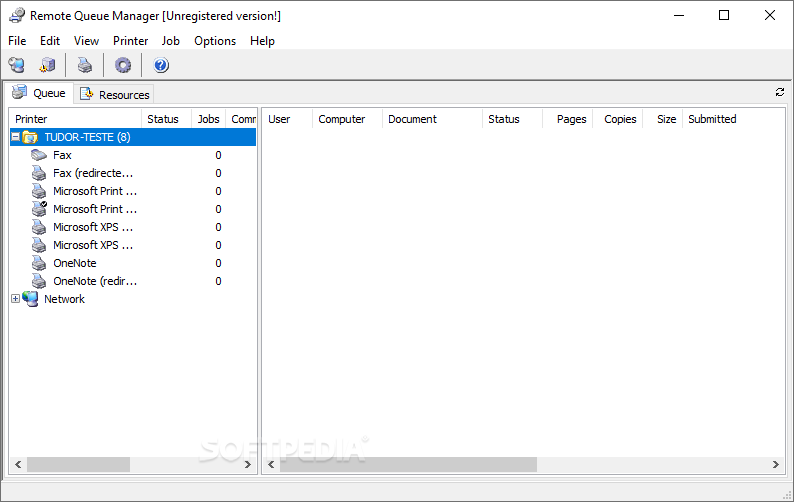
Task: Open the Job menu
Action: click(171, 41)
